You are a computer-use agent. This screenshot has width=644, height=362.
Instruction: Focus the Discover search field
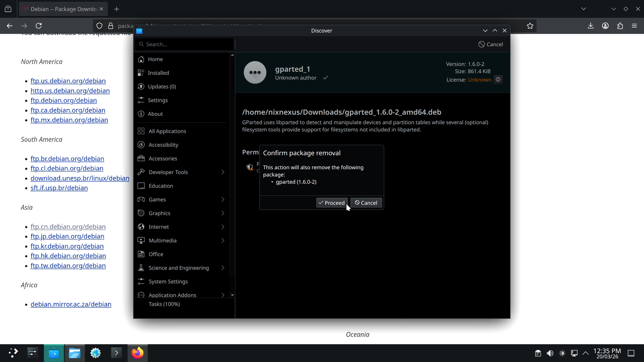coord(185,44)
